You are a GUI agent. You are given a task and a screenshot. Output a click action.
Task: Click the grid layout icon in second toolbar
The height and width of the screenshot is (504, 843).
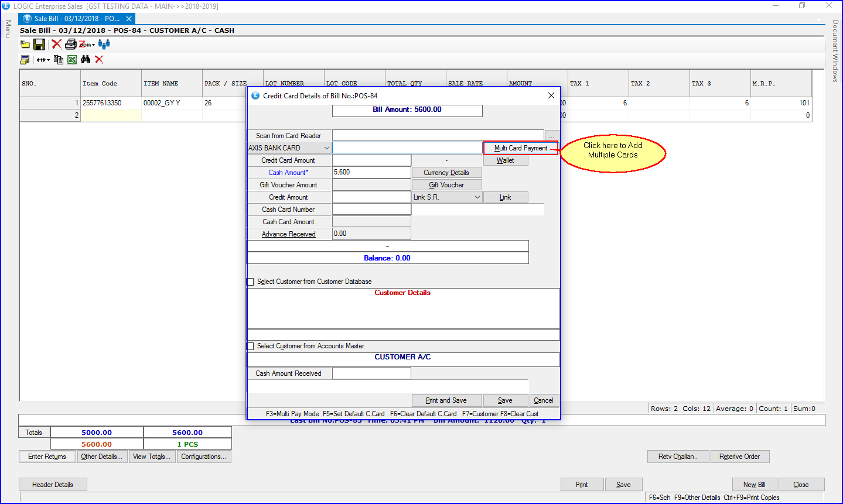click(x=25, y=60)
